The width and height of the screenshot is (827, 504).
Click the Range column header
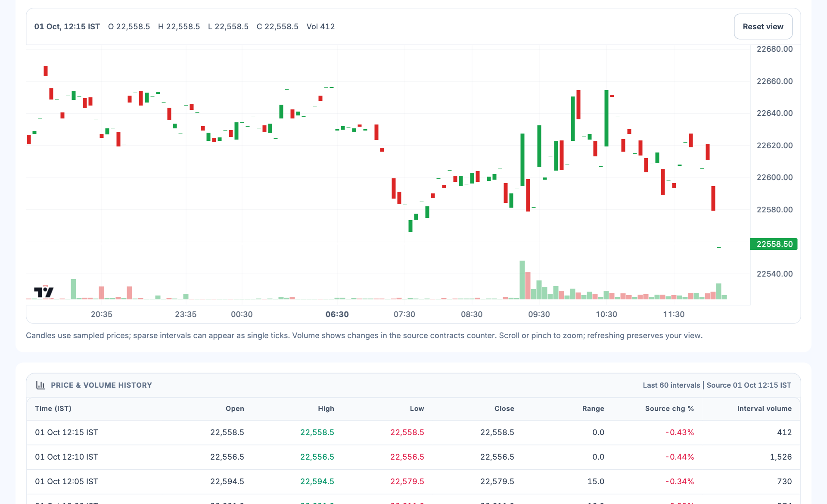click(x=593, y=408)
